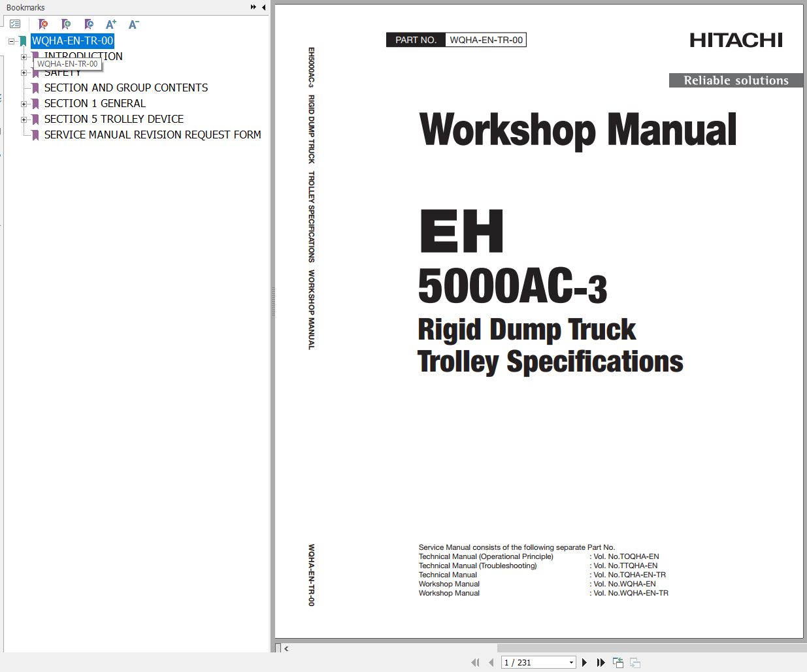Click Technical Manual (Troubleshooting) line
This screenshot has width=807, height=672.
point(478,566)
